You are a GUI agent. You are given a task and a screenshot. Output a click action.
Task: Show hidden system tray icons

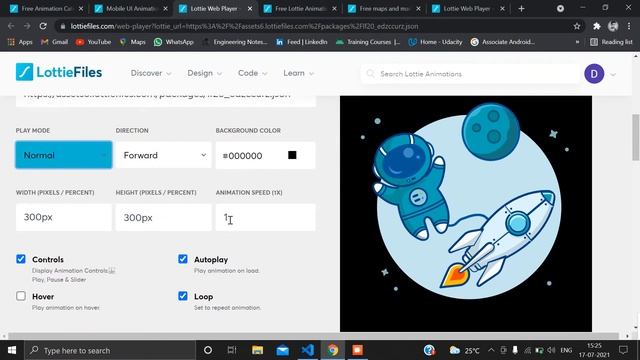pos(491,350)
